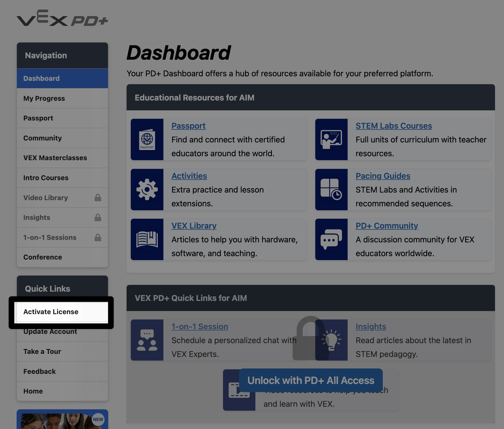This screenshot has width=504, height=429.
Task: Open Conference in the Navigation sidebar
Action: tap(62, 257)
